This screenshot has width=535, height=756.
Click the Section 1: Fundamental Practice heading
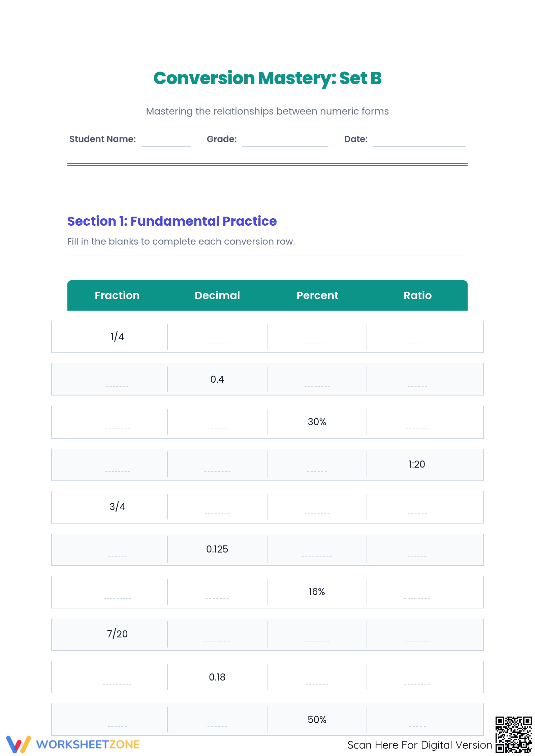172,221
